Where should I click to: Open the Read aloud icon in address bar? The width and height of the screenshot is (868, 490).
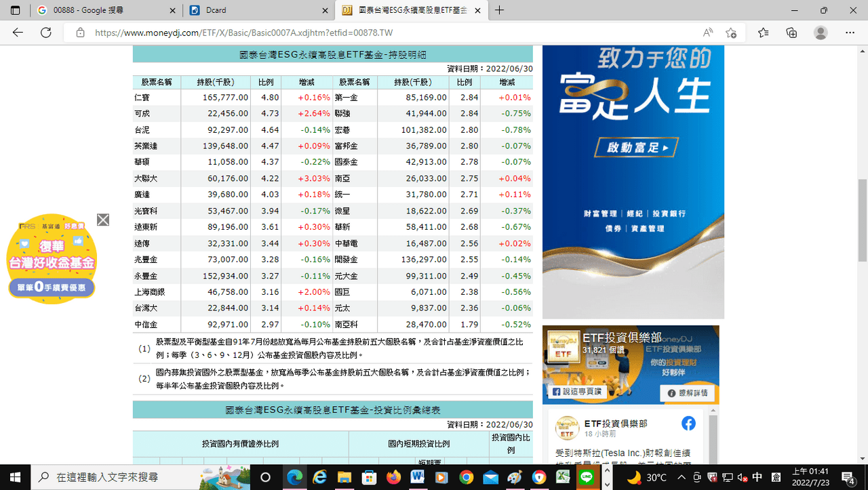click(708, 33)
